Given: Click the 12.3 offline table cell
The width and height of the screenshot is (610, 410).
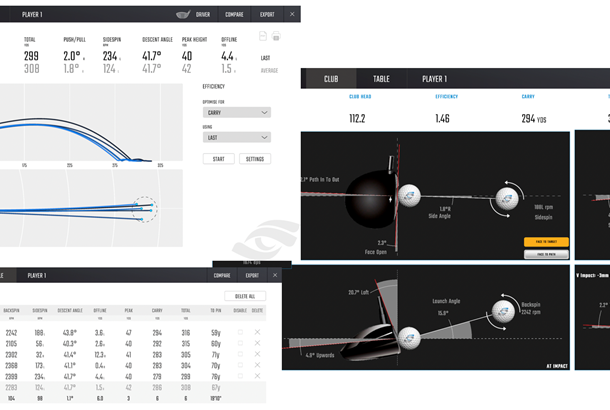Looking at the screenshot, I should (x=100, y=354).
